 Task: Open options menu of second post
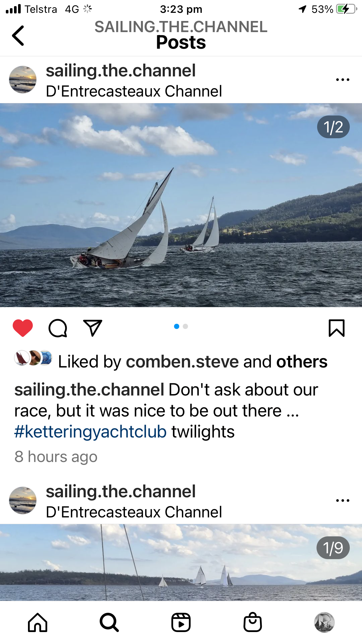click(x=343, y=500)
